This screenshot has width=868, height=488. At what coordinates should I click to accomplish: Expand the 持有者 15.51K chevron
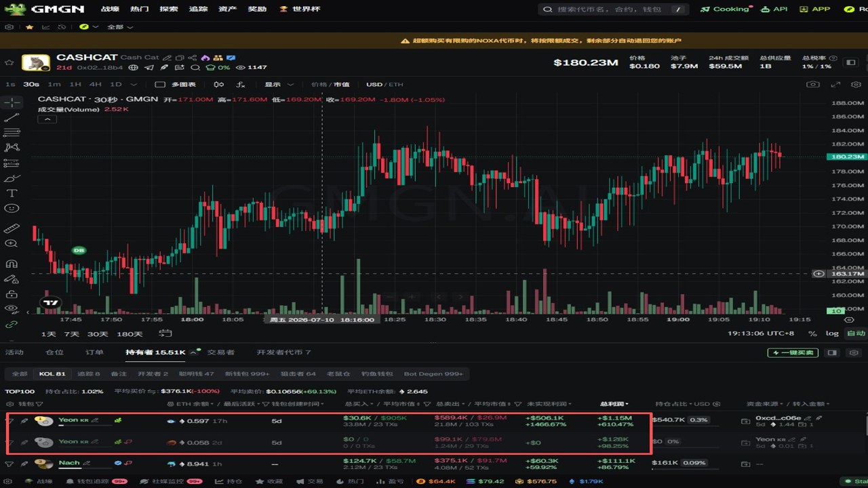(x=194, y=352)
